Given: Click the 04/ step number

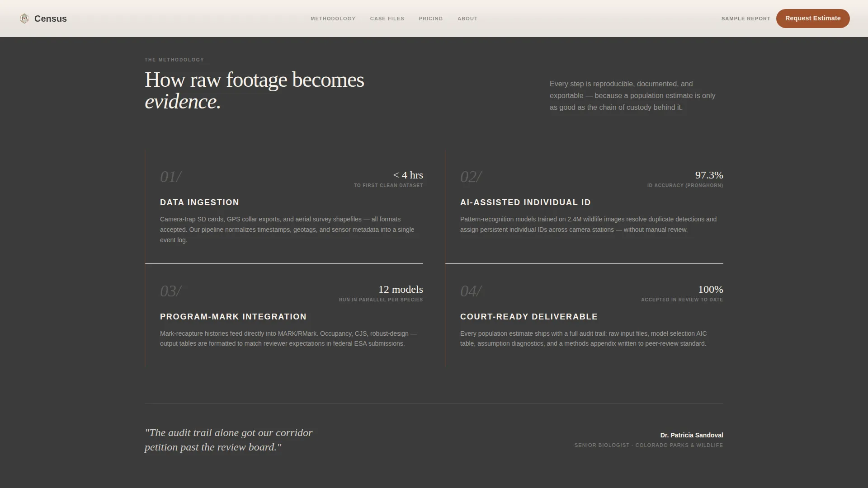Looking at the screenshot, I should click(x=471, y=291).
